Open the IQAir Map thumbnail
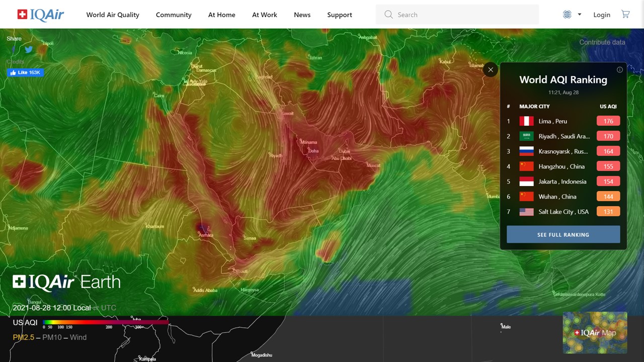Screen dimensions: 644x362 [595, 332]
